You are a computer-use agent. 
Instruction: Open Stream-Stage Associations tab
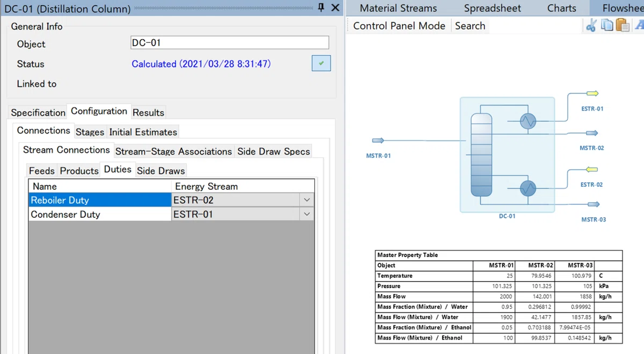coord(173,151)
